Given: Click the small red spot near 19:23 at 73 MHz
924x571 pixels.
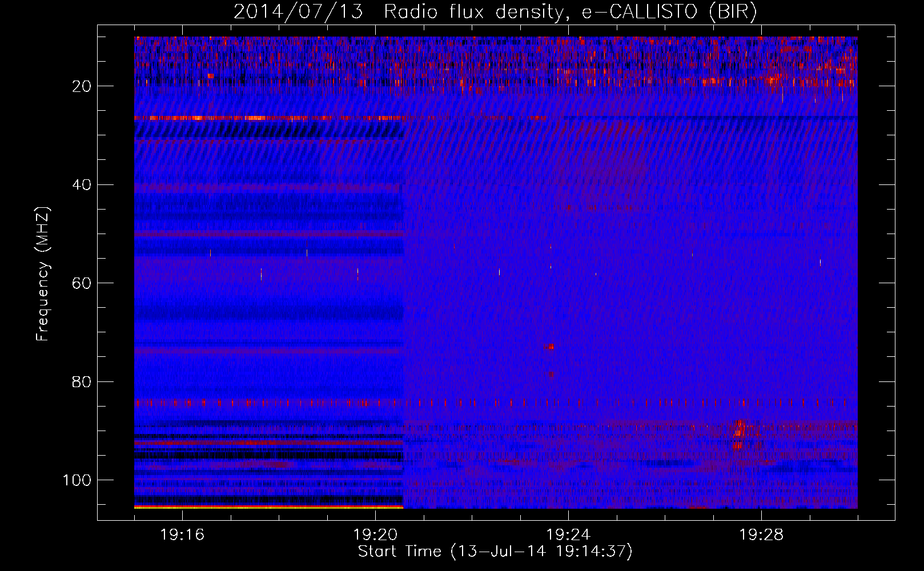Looking at the screenshot, I should tap(551, 347).
